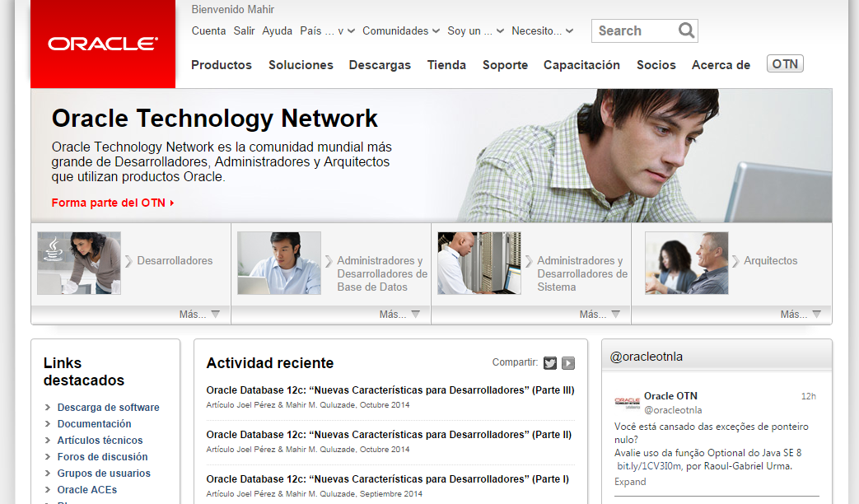Click the Cuenta link
Image resolution: width=859 pixels, height=504 pixels.
coord(208,31)
